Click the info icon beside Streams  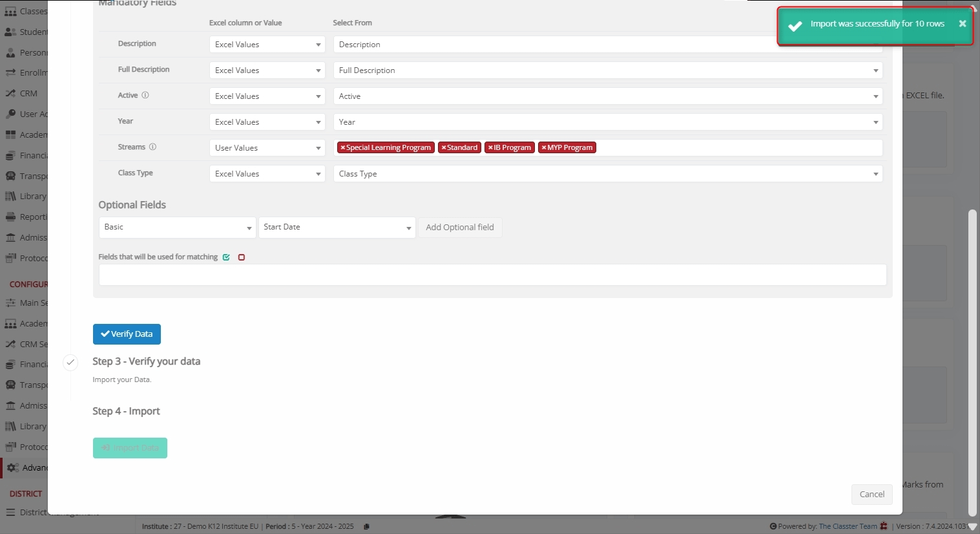pos(152,147)
